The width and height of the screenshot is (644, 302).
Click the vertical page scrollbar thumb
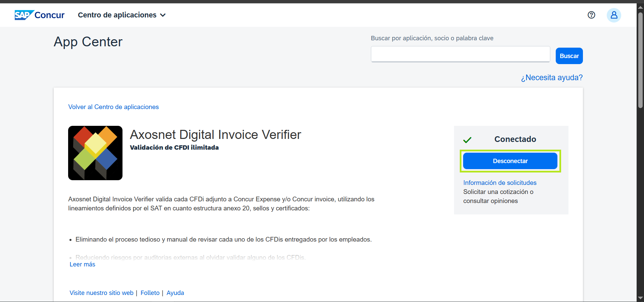[640, 60]
